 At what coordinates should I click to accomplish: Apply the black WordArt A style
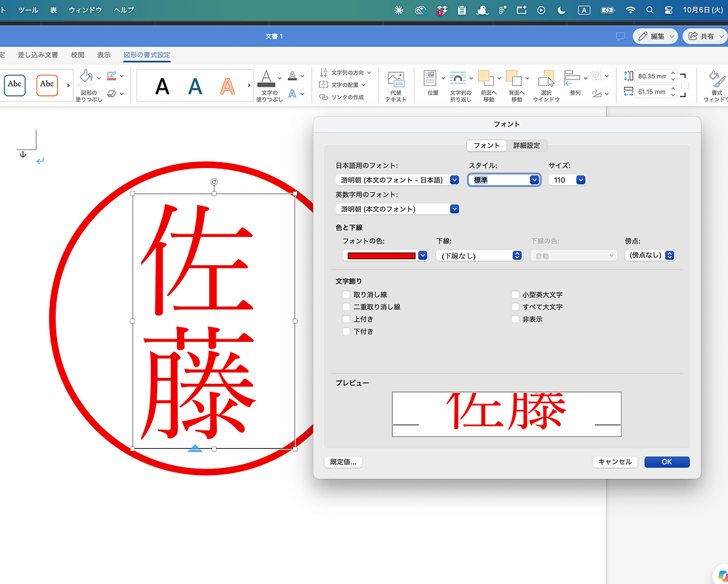(x=162, y=86)
